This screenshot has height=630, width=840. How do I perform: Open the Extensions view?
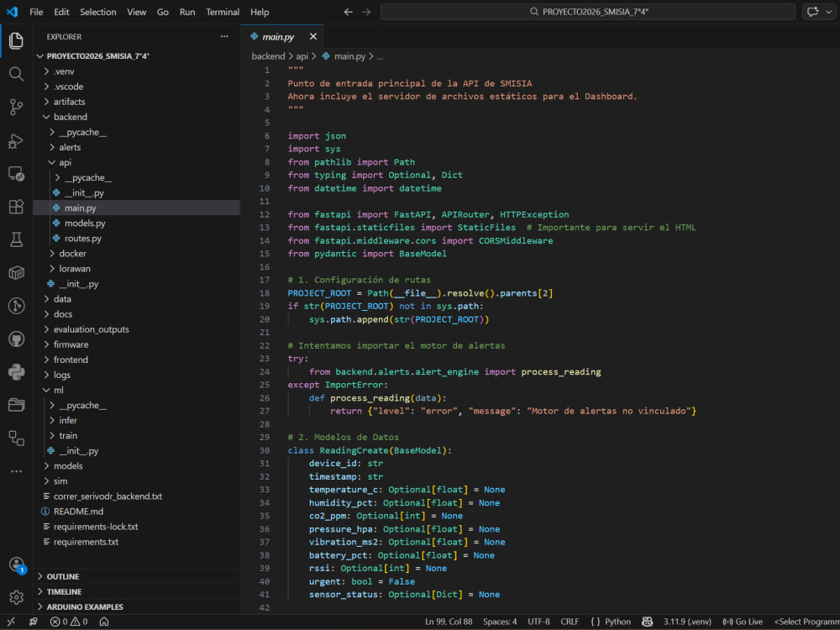point(16,207)
